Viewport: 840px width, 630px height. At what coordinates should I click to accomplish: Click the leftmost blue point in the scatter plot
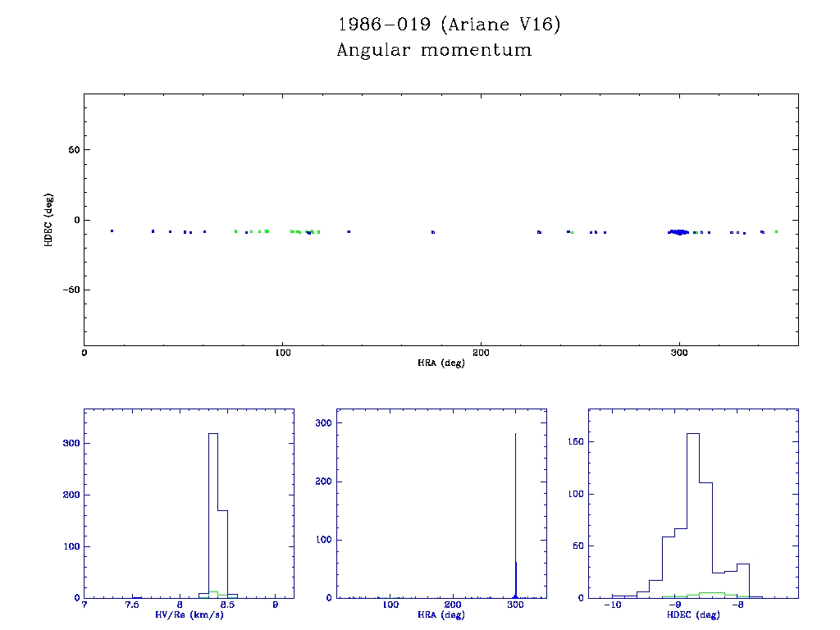[x=112, y=231]
